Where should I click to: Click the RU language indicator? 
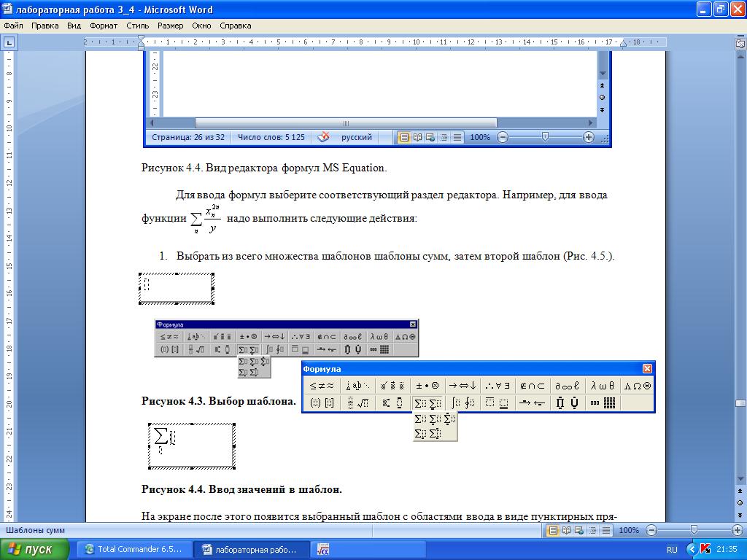672,550
